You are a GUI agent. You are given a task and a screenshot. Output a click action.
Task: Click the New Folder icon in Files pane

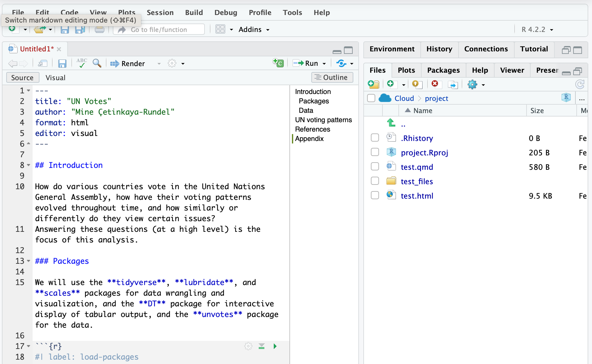pos(374,84)
